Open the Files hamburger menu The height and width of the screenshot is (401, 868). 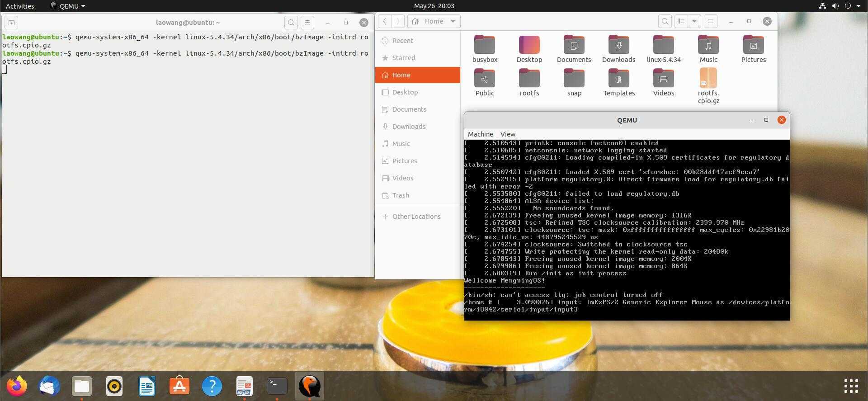point(711,21)
